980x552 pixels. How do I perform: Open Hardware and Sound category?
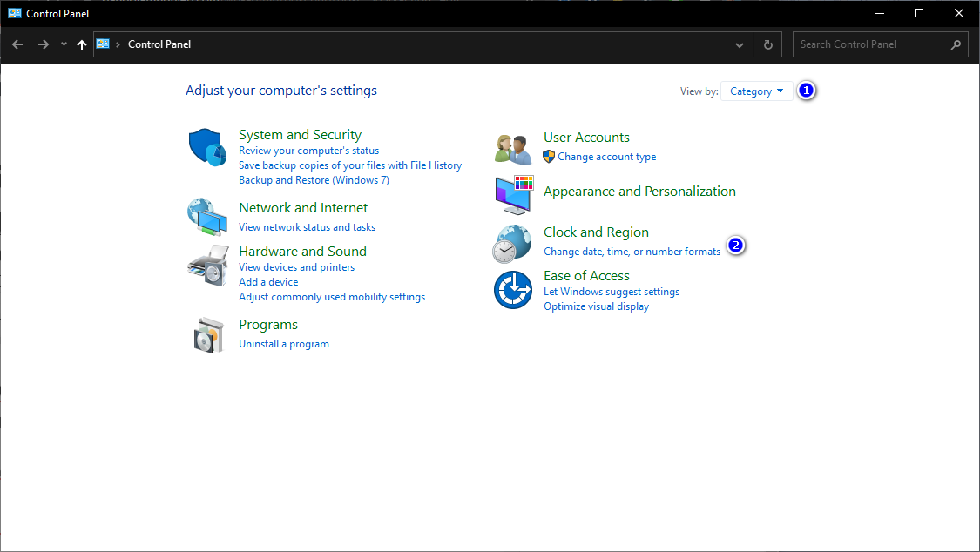[x=302, y=252]
